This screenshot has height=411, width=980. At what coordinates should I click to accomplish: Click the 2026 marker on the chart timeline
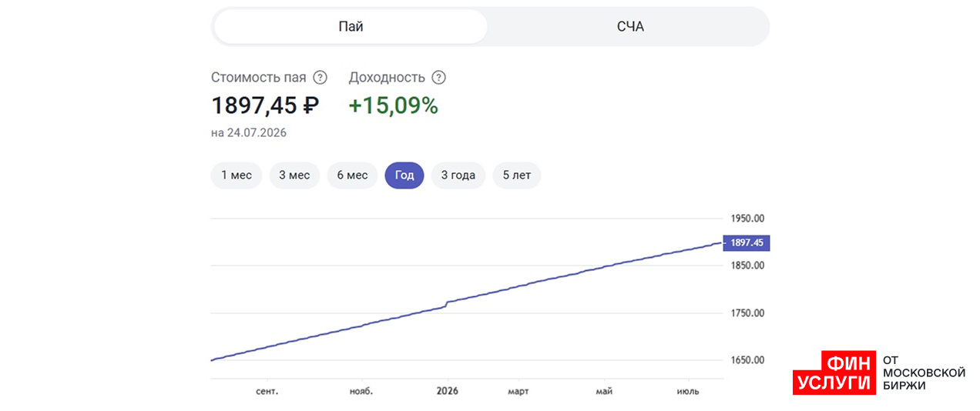[x=447, y=391]
